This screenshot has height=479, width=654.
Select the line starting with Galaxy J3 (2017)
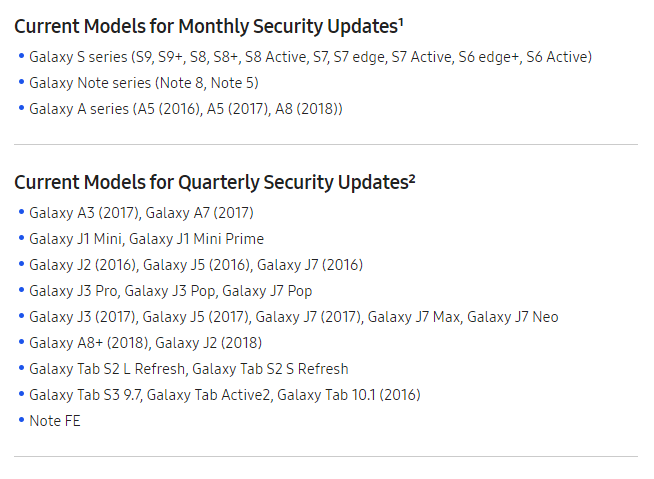click(293, 317)
